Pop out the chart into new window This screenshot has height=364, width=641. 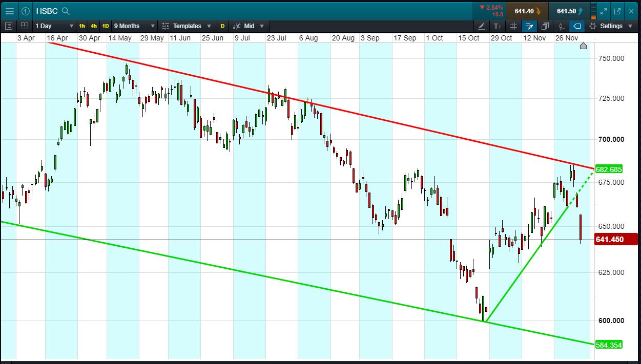[617, 11]
